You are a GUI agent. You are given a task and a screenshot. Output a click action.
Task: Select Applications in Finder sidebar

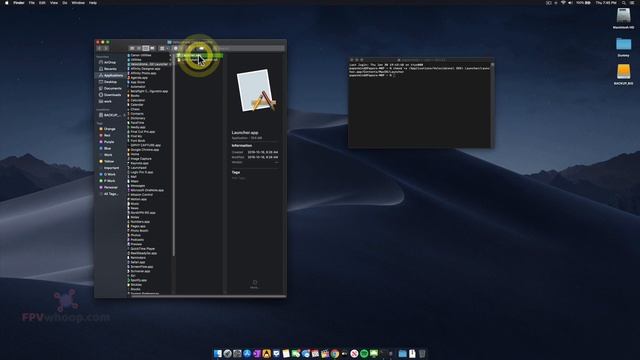point(111,76)
